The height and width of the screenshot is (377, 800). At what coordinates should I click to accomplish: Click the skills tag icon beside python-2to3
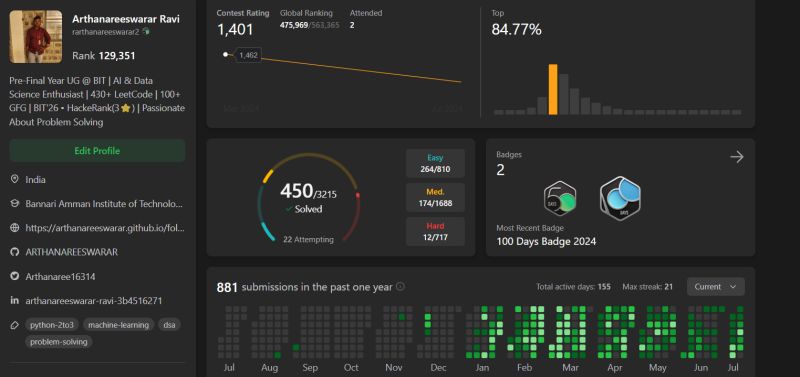click(15, 325)
